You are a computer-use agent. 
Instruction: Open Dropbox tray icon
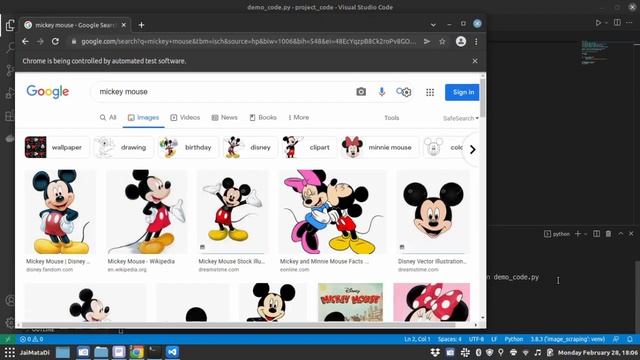[x=435, y=352]
